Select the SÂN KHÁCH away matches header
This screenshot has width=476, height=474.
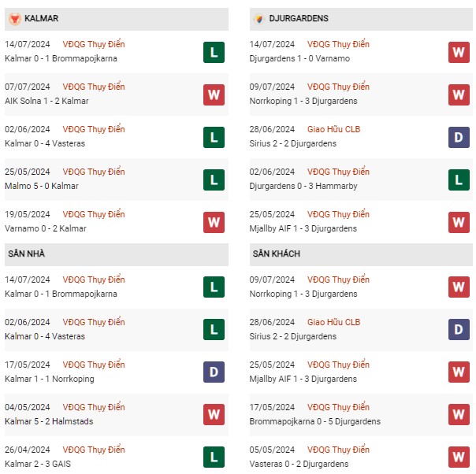277,254
